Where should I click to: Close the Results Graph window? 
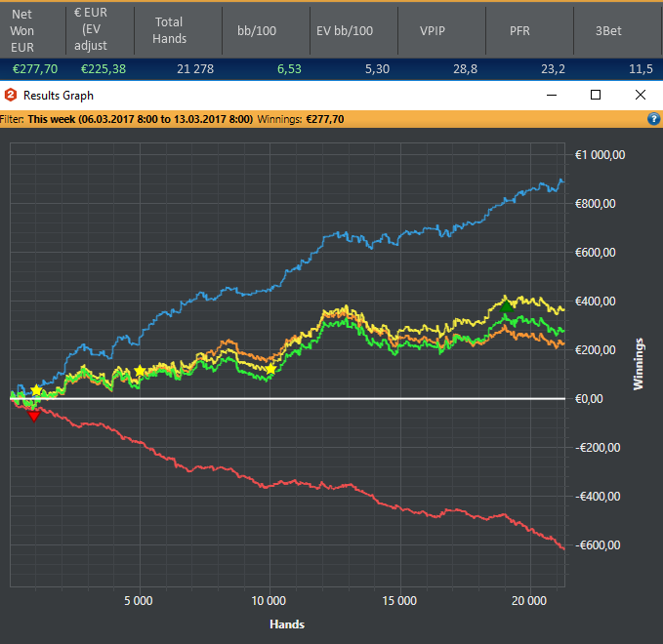tap(641, 95)
